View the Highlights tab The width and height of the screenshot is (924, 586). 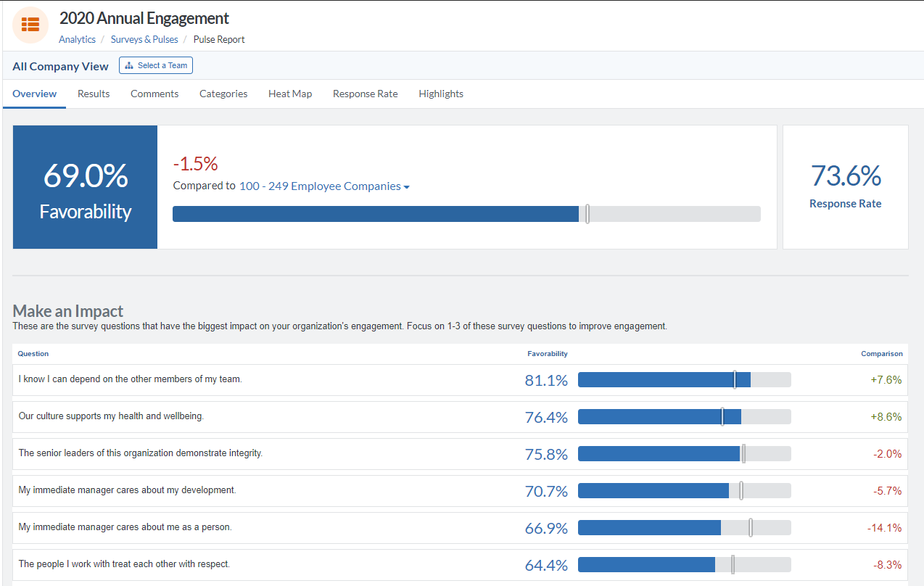(440, 94)
